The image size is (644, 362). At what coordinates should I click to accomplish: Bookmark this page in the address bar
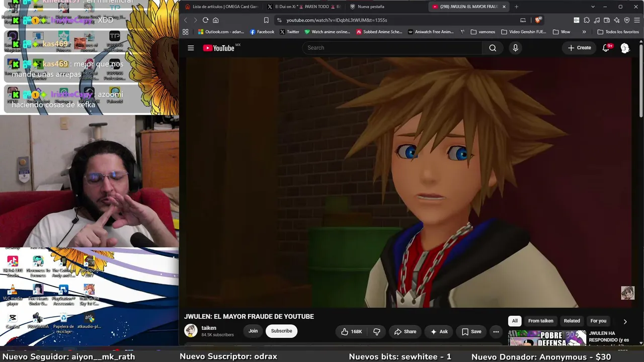click(266, 20)
